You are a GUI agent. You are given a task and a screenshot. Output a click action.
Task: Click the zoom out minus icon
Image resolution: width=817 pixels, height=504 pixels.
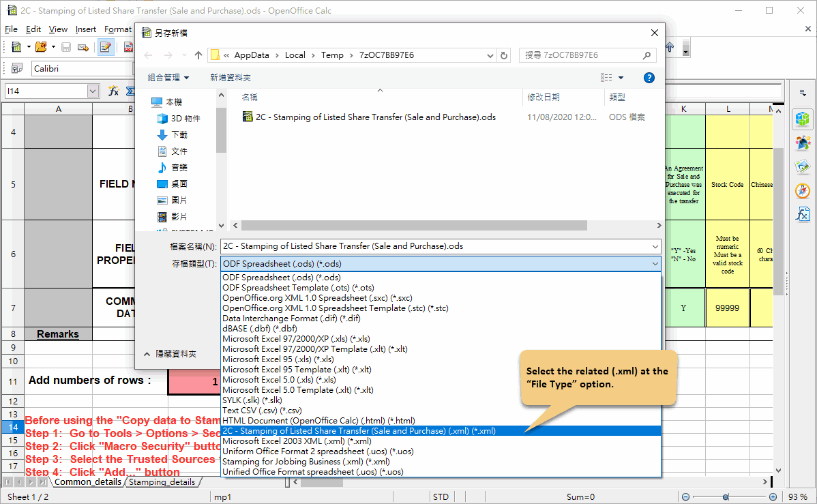[685, 496]
